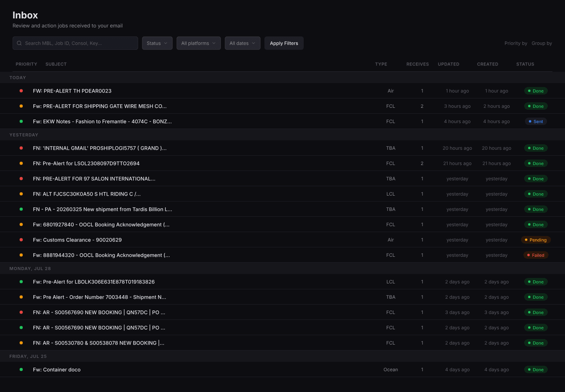Toggle priority on the INTERNAL GMAIL PROSHIPLOGI5757 row
565x392 pixels.
(x=21, y=148)
